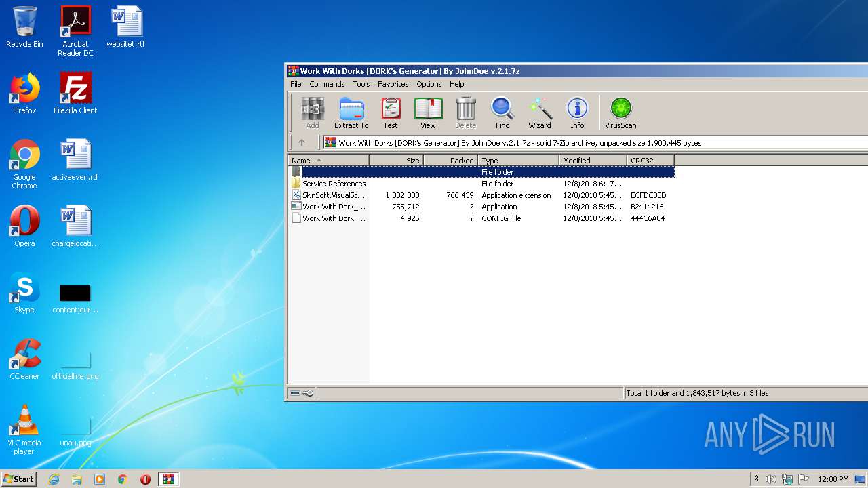This screenshot has height=488, width=868.
Task: Sort by the Name column header
Action: coord(329,161)
